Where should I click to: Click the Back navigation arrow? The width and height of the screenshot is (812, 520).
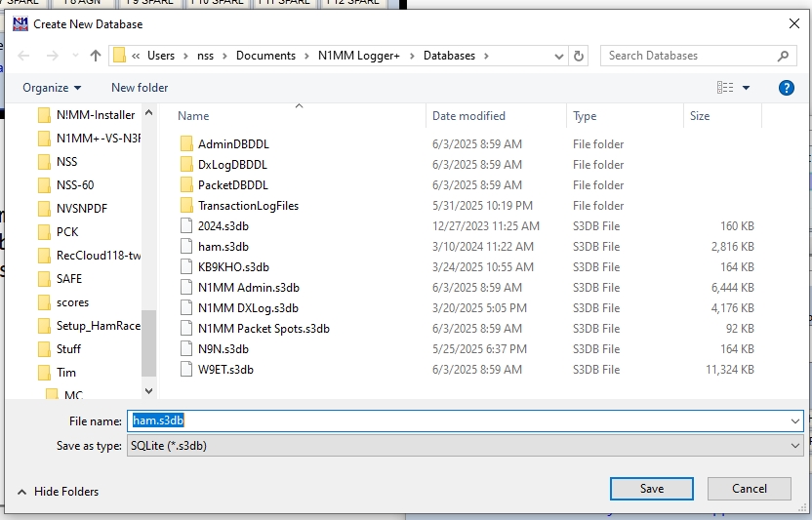pyautogui.click(x=23, y=56)
